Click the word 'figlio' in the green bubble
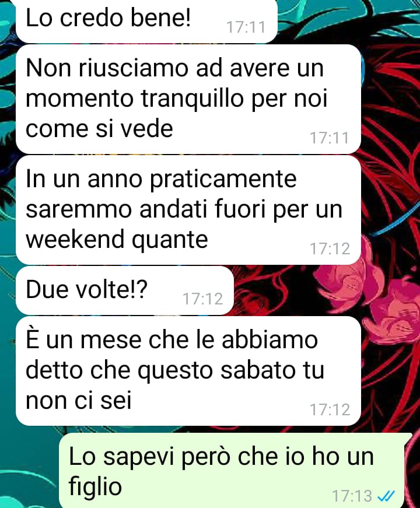Screen dimensions: 420x508 95,486
